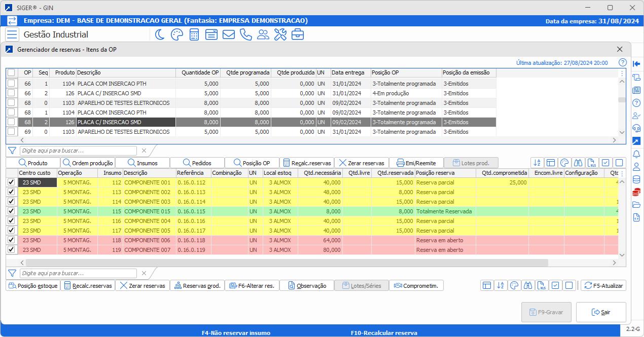Open the wrench and screwdriver tools icon
The image size is (644, 337).
coord(280,34)
